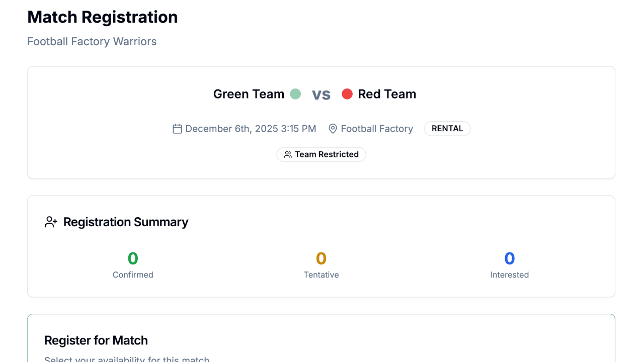Click the Tentative counter
This screenshot has height=362, width=644.
coord(321,258)
